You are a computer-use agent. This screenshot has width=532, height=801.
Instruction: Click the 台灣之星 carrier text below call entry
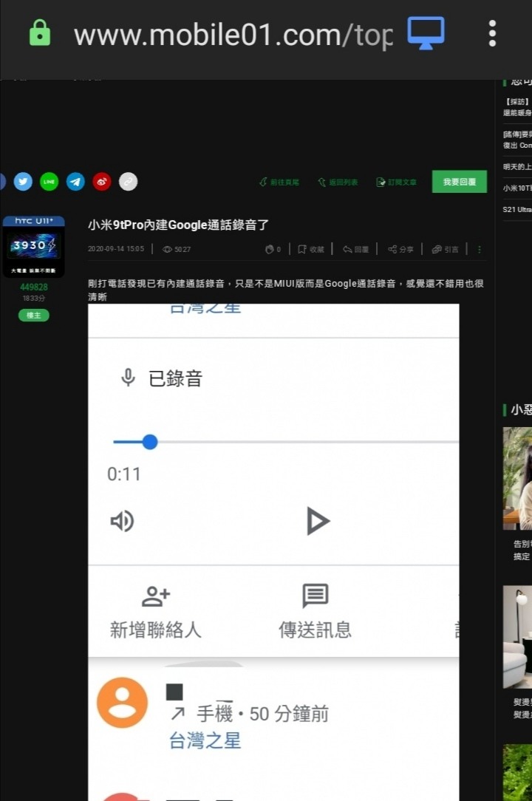point(205,740)
